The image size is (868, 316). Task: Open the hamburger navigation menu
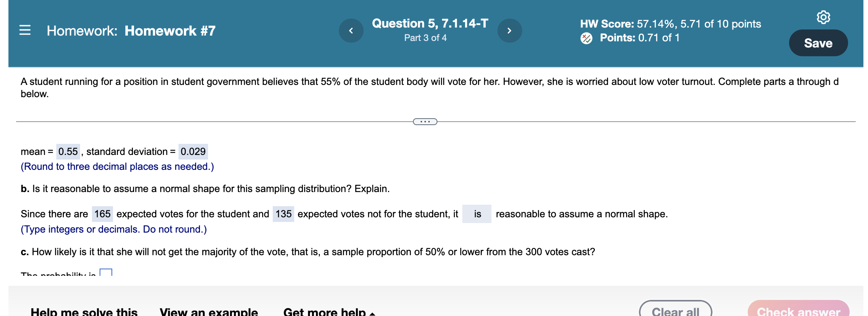pyautogui.click(x=25, y=30)
